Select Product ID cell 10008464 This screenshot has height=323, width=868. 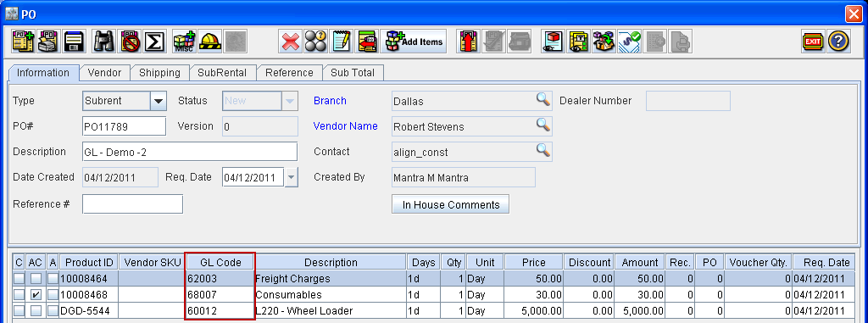pyautogui.click(x=88, y=279)
